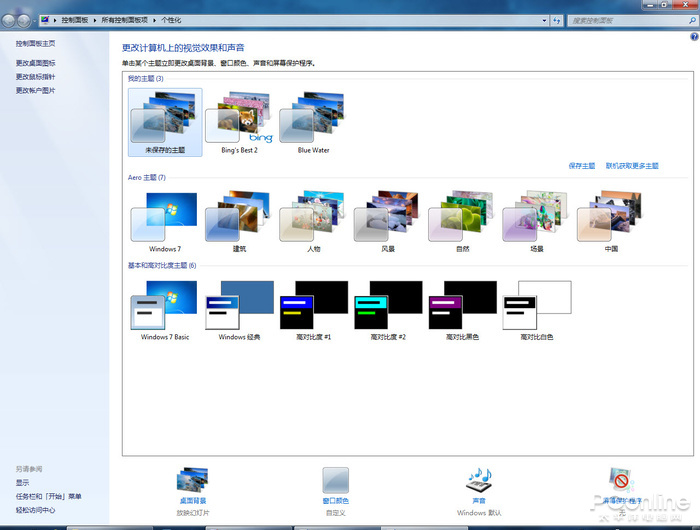Screen dimensions: 700x530
Task: Expand the address bar history dropdown arrow
Action: (x=544, y=20)
